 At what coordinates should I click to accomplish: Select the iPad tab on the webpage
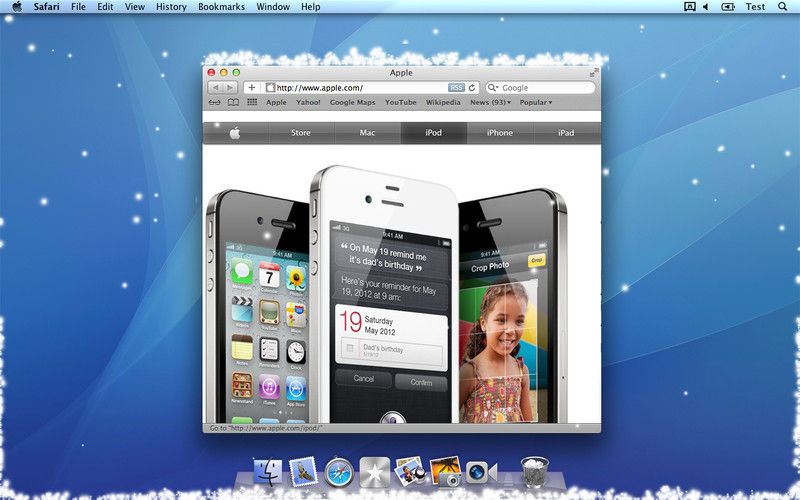pyautogui.click(x=566, y=133)
